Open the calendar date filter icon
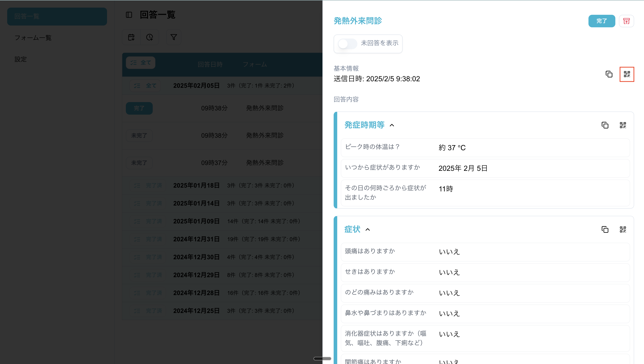Image resolution: width=644 pixels, height=364 pixels. pyautogui.click(x=131, y=37)
